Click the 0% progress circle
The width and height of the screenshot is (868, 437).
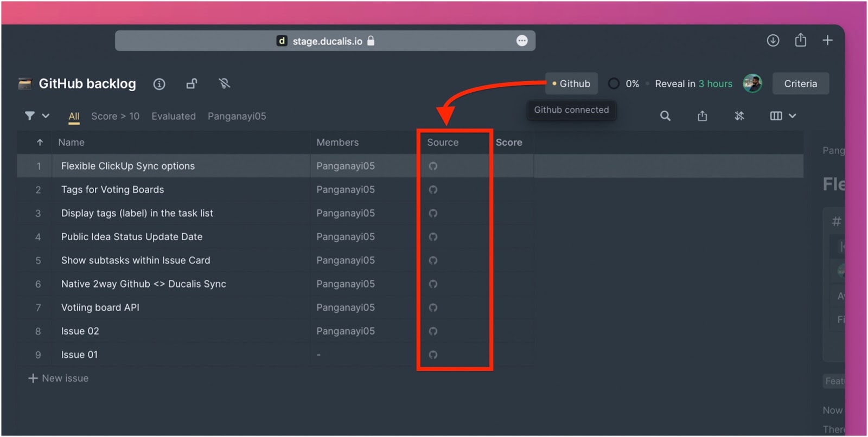(x=614, y=83)
